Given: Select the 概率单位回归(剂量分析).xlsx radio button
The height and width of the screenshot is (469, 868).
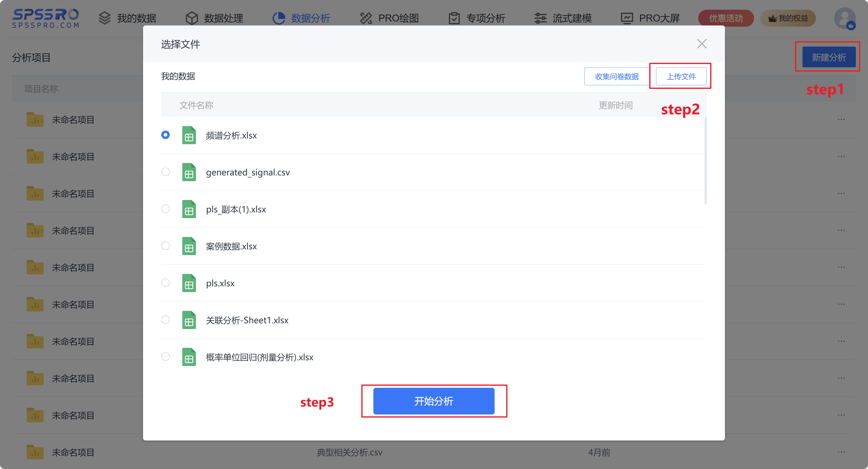Looking at the screenshot, I should tap(165, 357).
